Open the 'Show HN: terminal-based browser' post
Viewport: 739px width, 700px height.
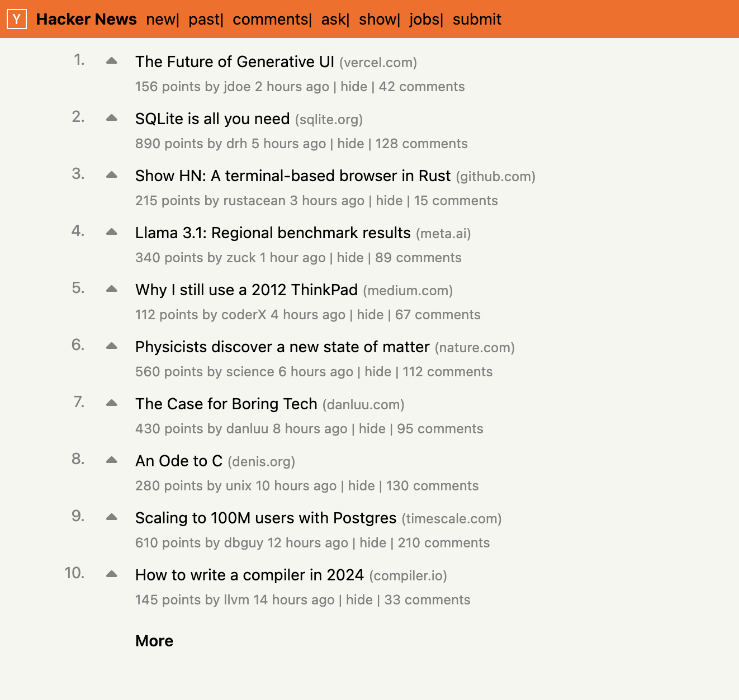[x=293, y=176]
